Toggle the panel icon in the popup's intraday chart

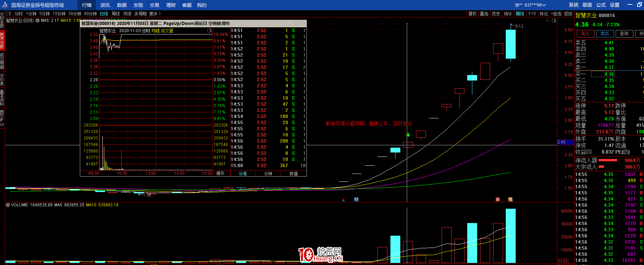[x=210, y=31]
